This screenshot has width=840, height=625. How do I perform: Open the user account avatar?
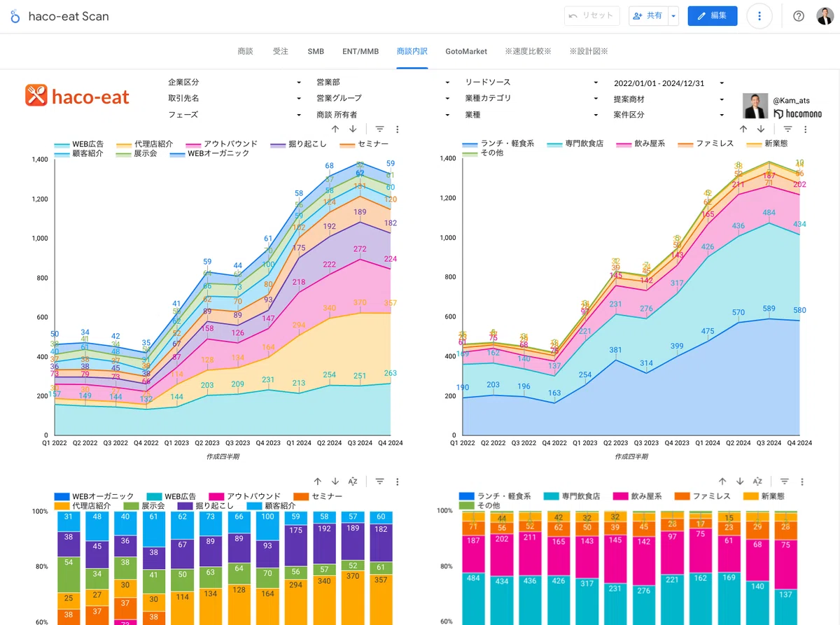(825, 16)
